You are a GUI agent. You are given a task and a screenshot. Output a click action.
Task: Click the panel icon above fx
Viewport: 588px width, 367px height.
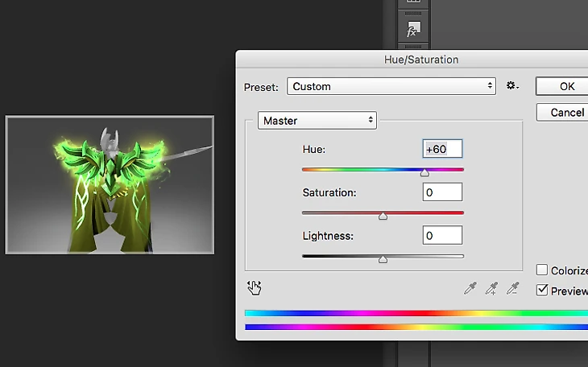coord(412,2)
